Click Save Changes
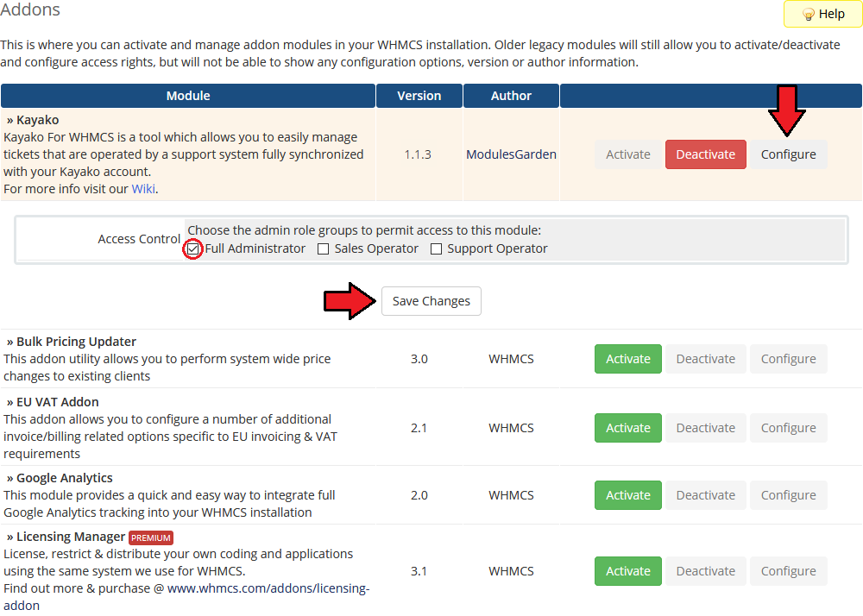The height and width of the screenshot is (616, 863). click(x=431, y=301)
